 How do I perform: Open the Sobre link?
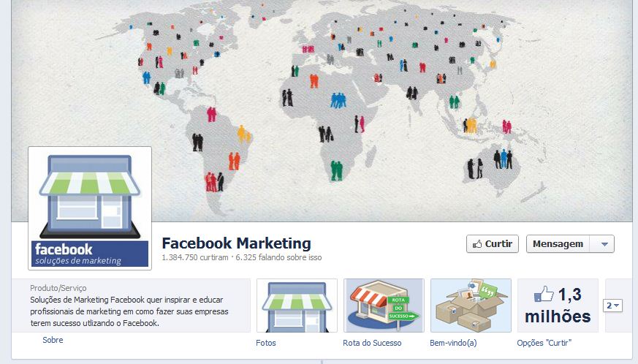pyautogui.click(x=53, y=340)
